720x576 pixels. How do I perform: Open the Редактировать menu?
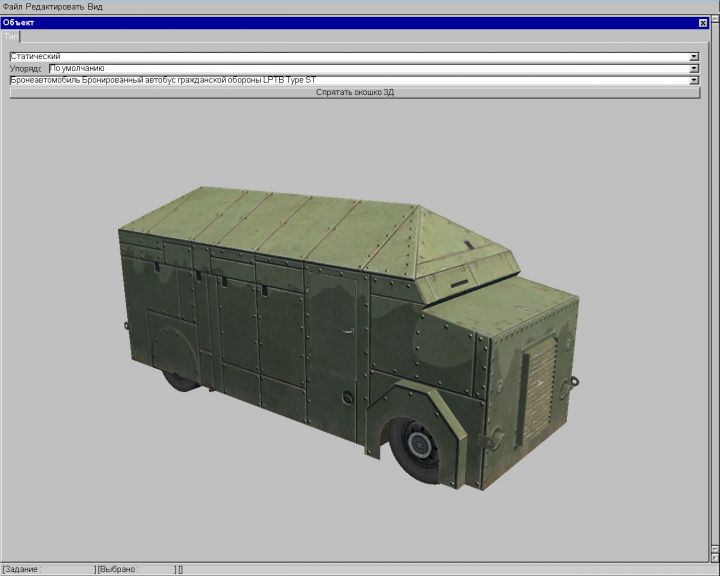coord(54,6)
